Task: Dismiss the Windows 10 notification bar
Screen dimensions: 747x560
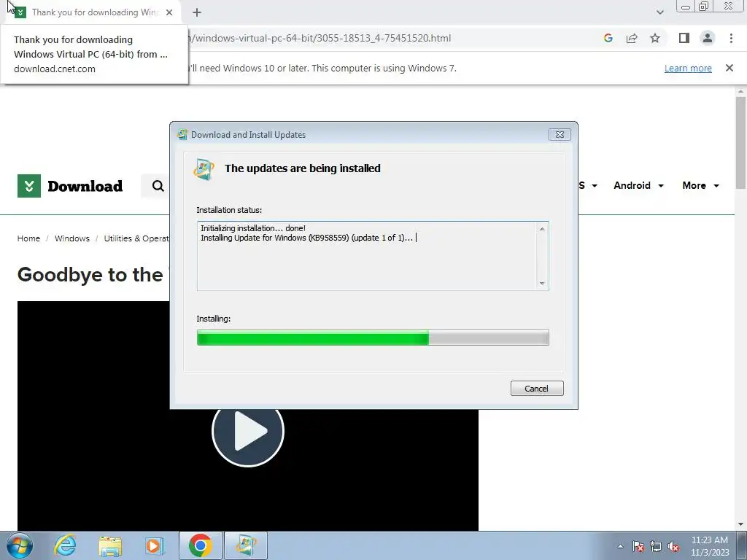Action: pos(729,68)
